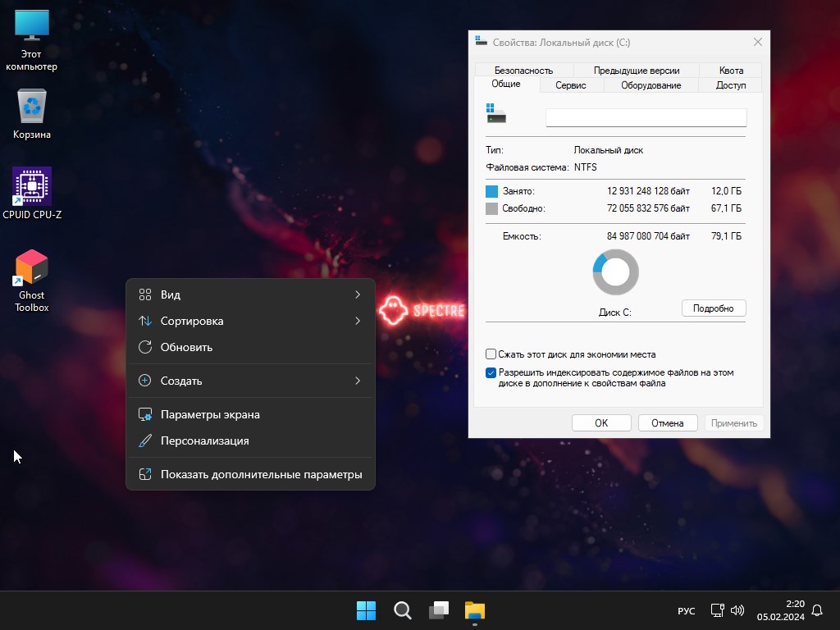840x630 pixels.
Task: Uncheck Разрешить индексировать содержимое файлов checkbox
Action: click(491, 372)
